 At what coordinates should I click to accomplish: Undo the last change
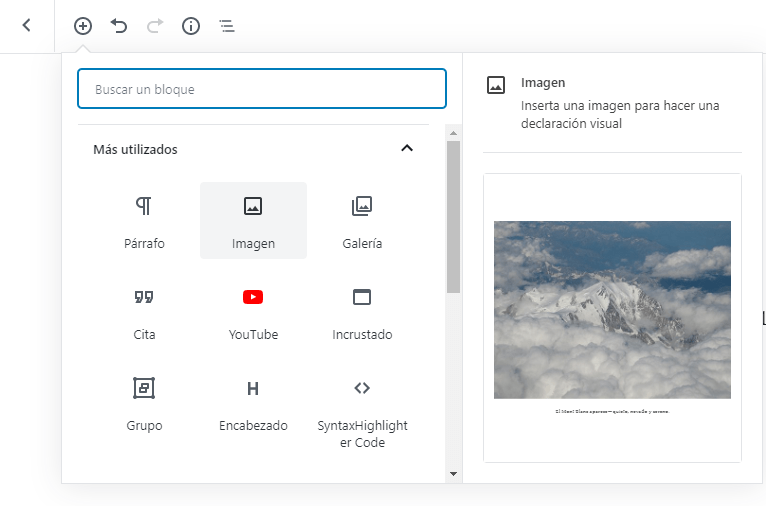[119, 26]
